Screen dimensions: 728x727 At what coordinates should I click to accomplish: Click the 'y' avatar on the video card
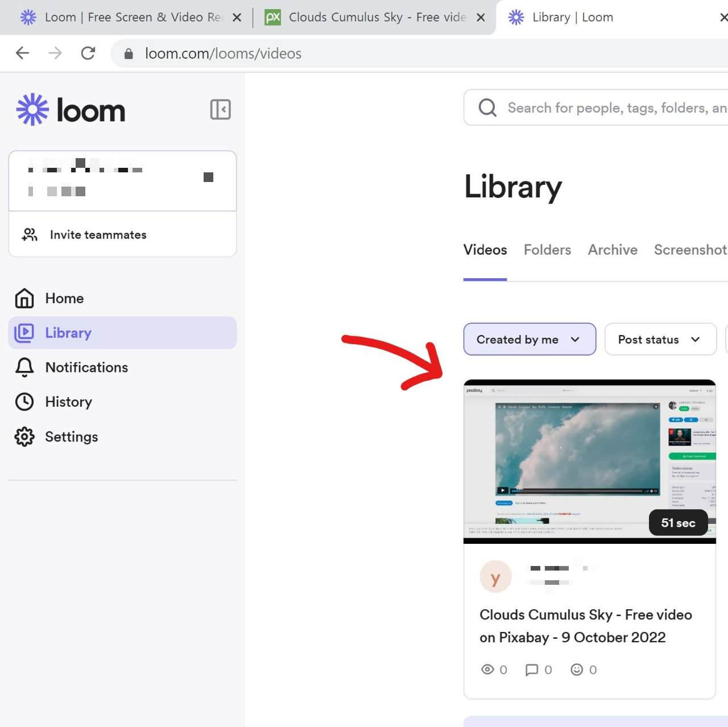pos(496,577)
